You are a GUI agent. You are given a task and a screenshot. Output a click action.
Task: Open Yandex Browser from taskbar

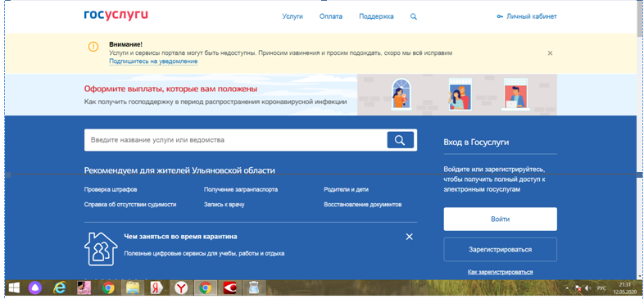181,288
